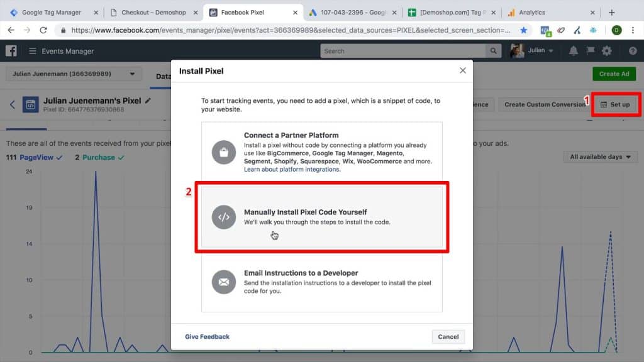Click Create Custom Conversion button
The width and height of the screenshot is (644, 362).
pyautogui.click(x=545, y=105)
